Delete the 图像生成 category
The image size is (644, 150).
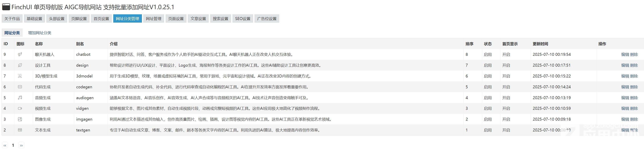tap(634, 119)
